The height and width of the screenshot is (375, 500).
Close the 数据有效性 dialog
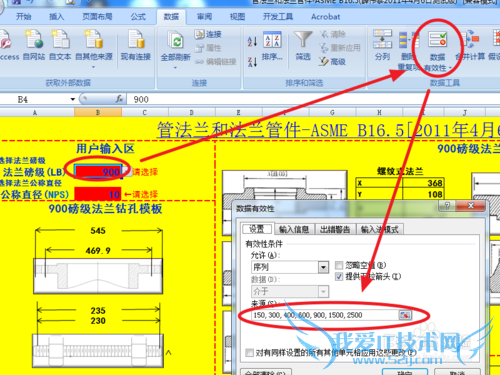pos(470,206)
